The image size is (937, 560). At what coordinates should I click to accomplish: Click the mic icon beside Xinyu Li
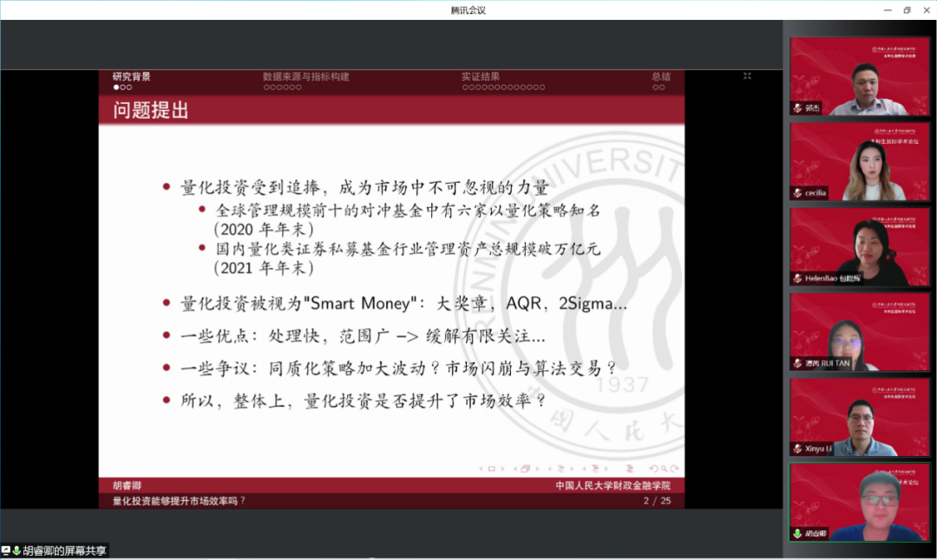pyautogui.click(x=797, y=448)
